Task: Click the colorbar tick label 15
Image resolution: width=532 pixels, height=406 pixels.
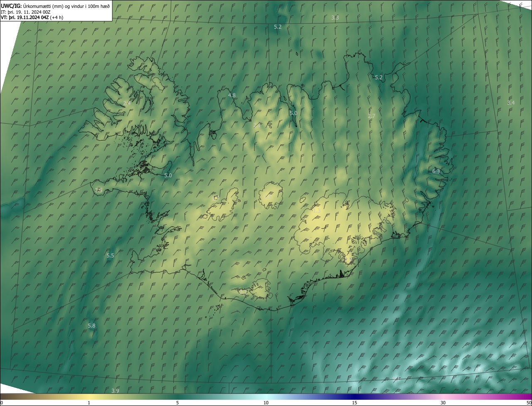Action: pos(355,403)
